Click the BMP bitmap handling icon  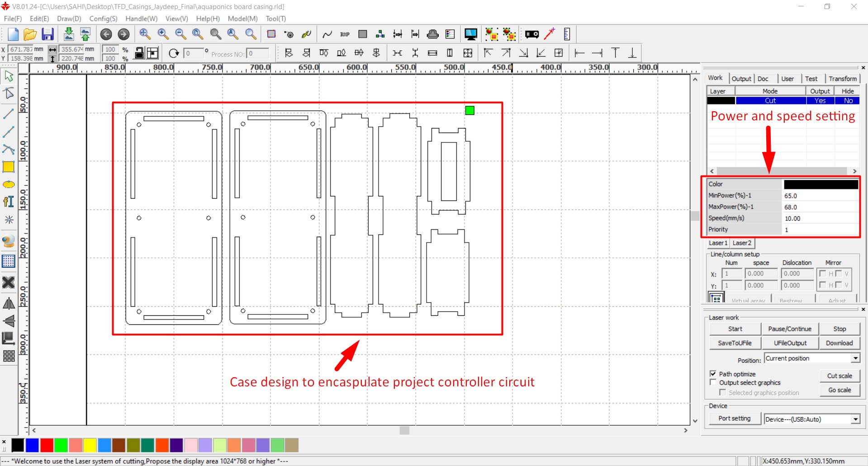pyautogui.click(x=345, y=34)
